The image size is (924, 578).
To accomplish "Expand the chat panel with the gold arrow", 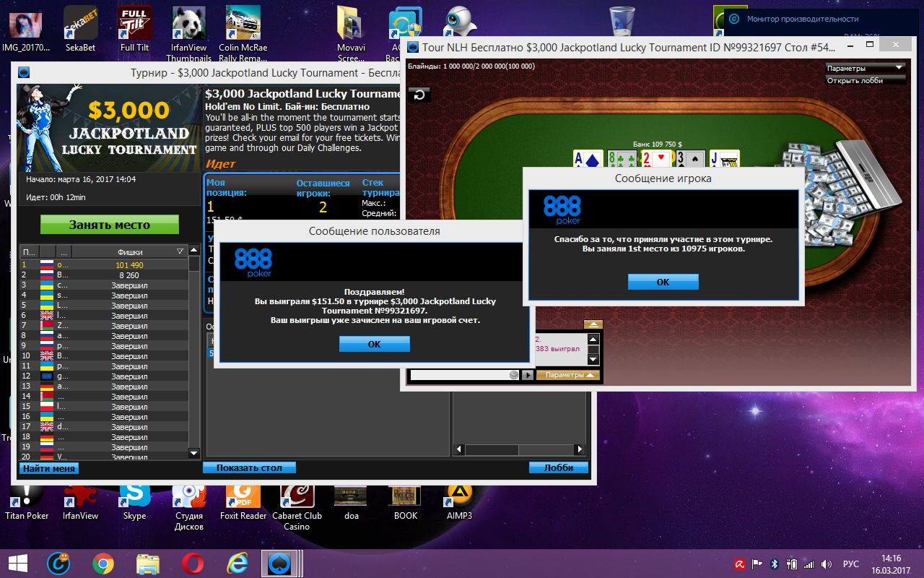I will click(593, 324).
